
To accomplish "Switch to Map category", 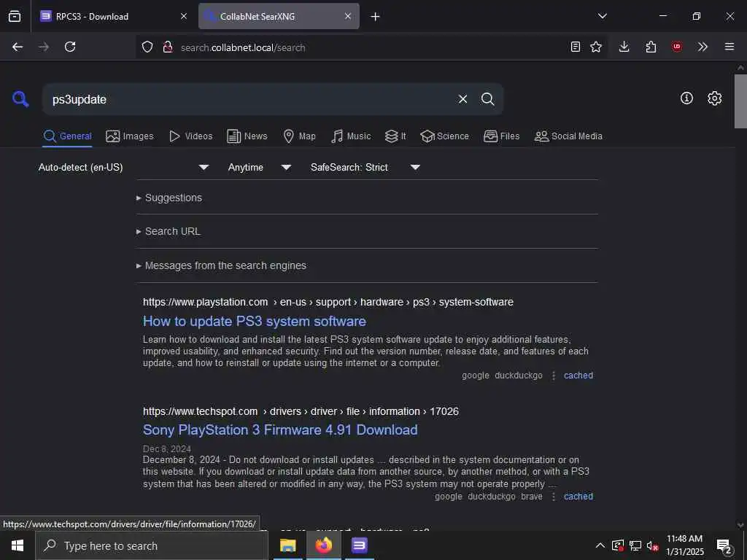I will click(x=300, y=136).
